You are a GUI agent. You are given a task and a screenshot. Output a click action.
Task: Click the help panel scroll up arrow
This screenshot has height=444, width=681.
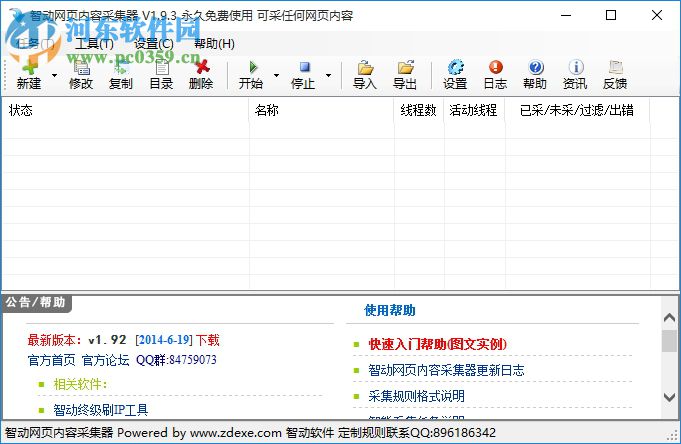tap(669, 318)
